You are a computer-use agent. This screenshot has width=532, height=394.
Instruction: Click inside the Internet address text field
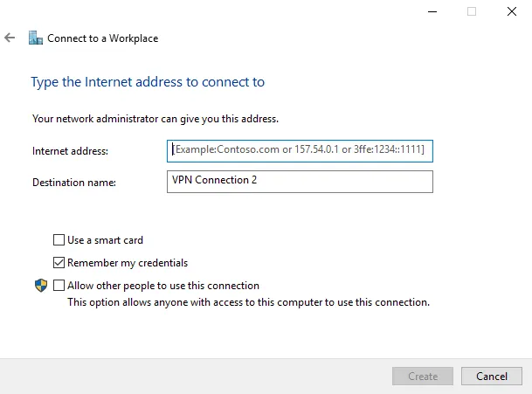[300, 151]
